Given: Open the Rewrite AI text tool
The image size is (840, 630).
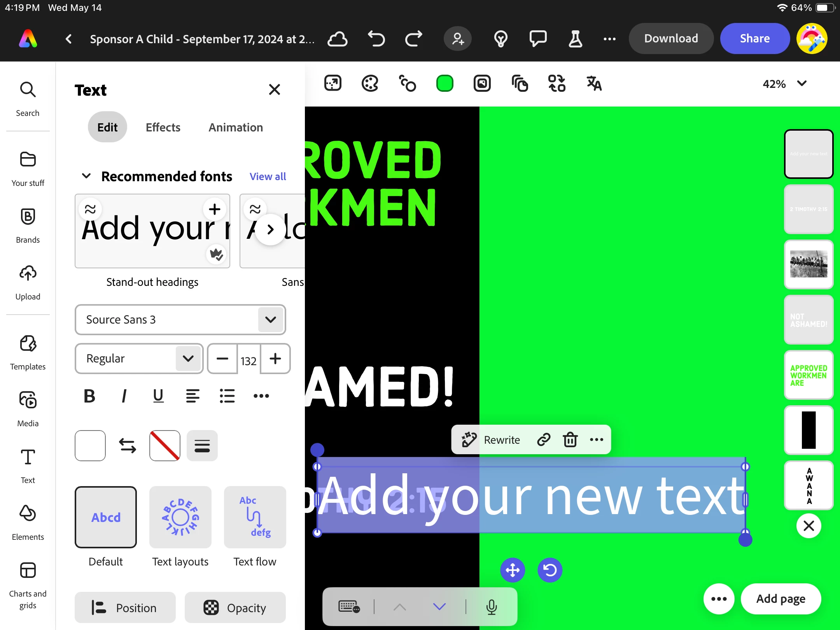Looking at the screenshot, I should point(491,440).
